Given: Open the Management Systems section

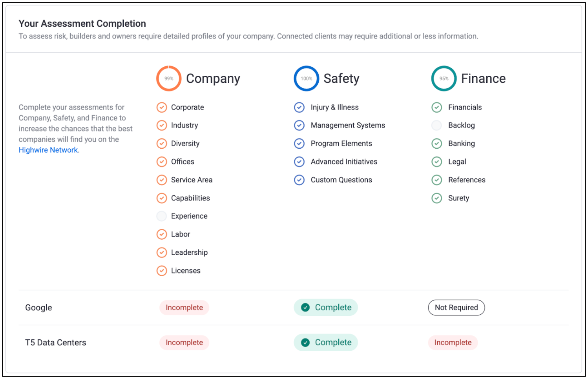Looking at the screenshot, I should click(x=347, y=126).
